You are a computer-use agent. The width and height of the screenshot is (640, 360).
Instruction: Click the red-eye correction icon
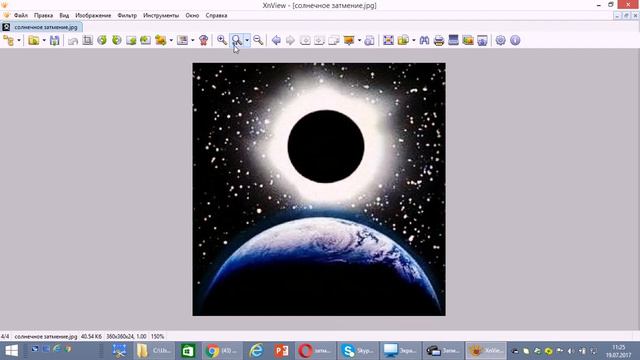pos(204,40)
